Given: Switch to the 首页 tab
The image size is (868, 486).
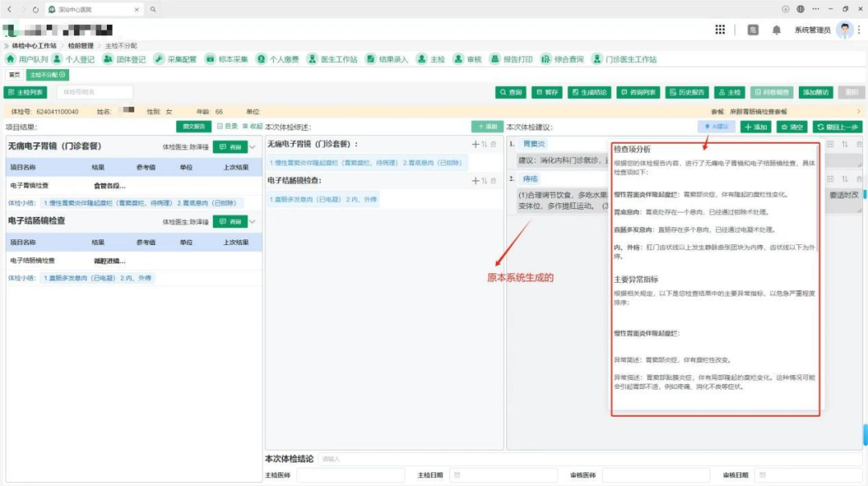Looking at the screenshot, I should pos(14,75).
